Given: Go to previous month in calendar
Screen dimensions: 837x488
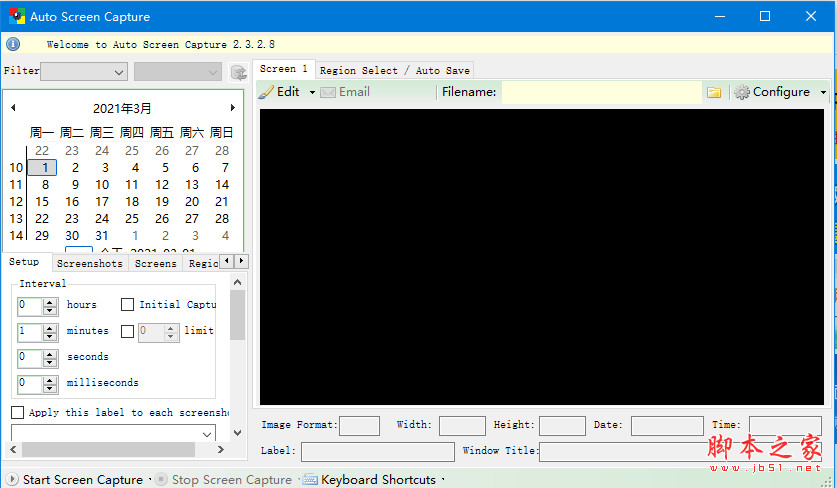Looking at the screenshot, I should 13,107.
